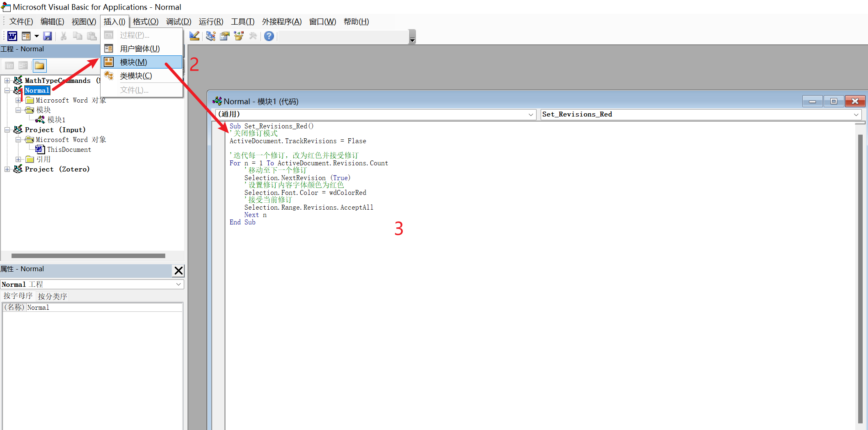Open the 窗口(W) menu
The height and width of the screenshot is (430, 868).
pyautogui.click(x=322, y=22)
